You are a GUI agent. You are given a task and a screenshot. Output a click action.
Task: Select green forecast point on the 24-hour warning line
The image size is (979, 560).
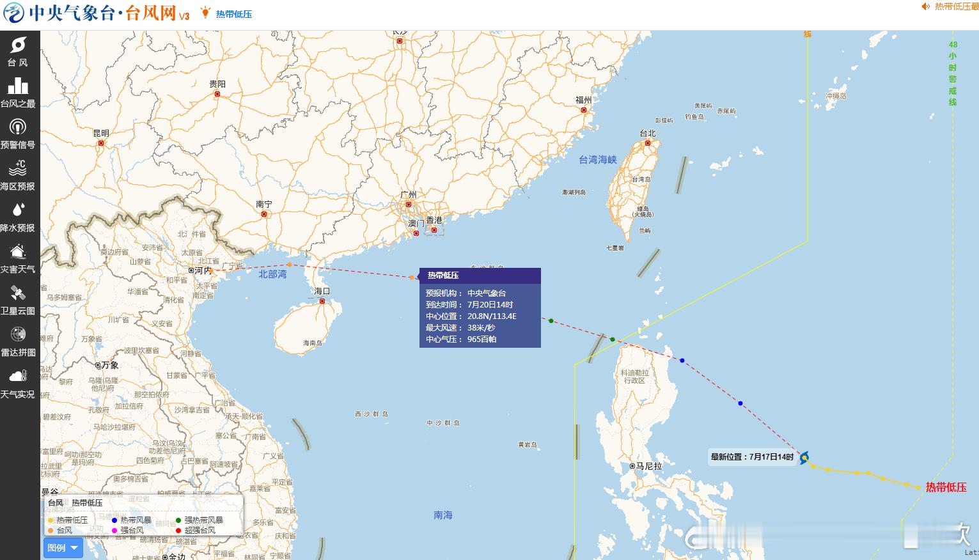(613, 339)
